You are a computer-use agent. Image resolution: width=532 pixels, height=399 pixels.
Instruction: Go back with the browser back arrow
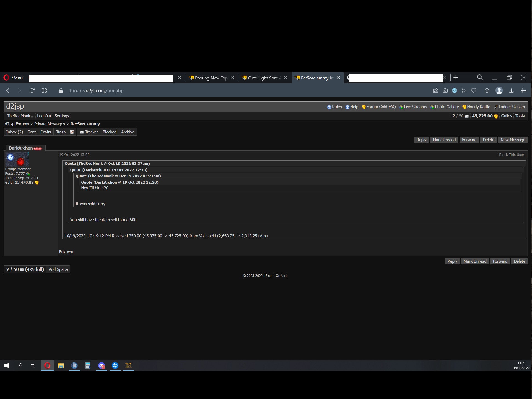click(8, 91)
